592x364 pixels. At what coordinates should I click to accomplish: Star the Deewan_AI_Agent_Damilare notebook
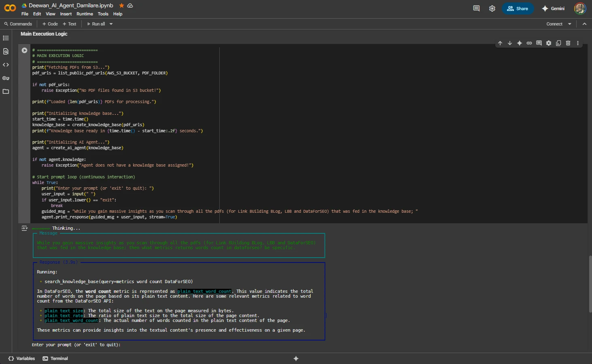pyautogui.click(x=121, y=6)
